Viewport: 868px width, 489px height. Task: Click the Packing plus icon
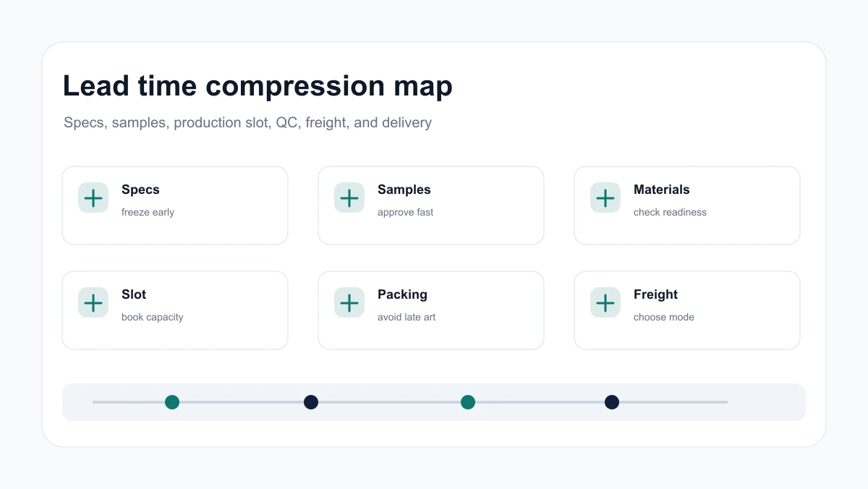point(349,302)
